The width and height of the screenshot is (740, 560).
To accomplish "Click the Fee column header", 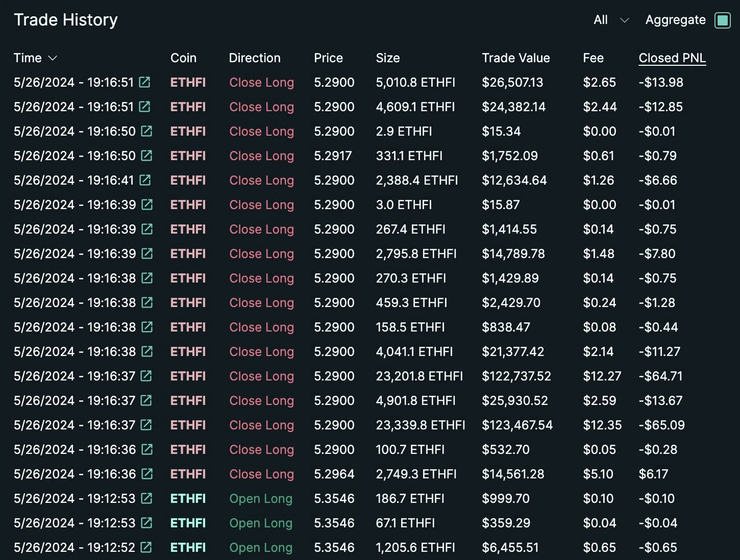I will click(593, 58).
